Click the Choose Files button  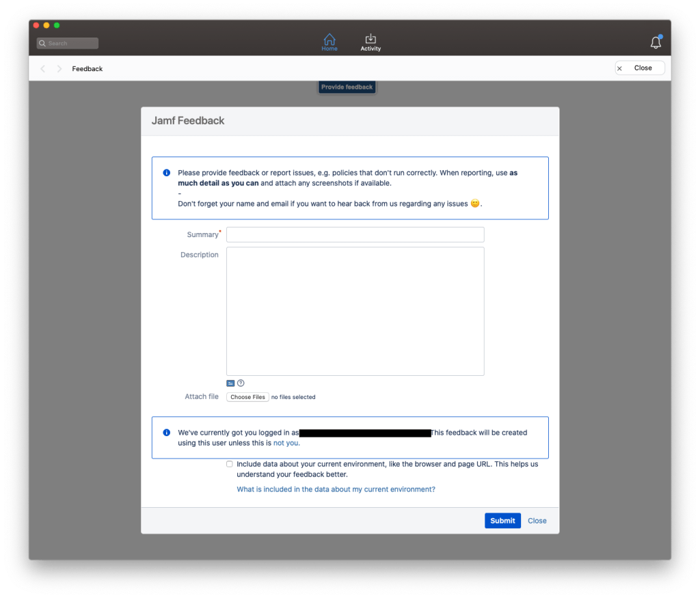coord(247,397)
